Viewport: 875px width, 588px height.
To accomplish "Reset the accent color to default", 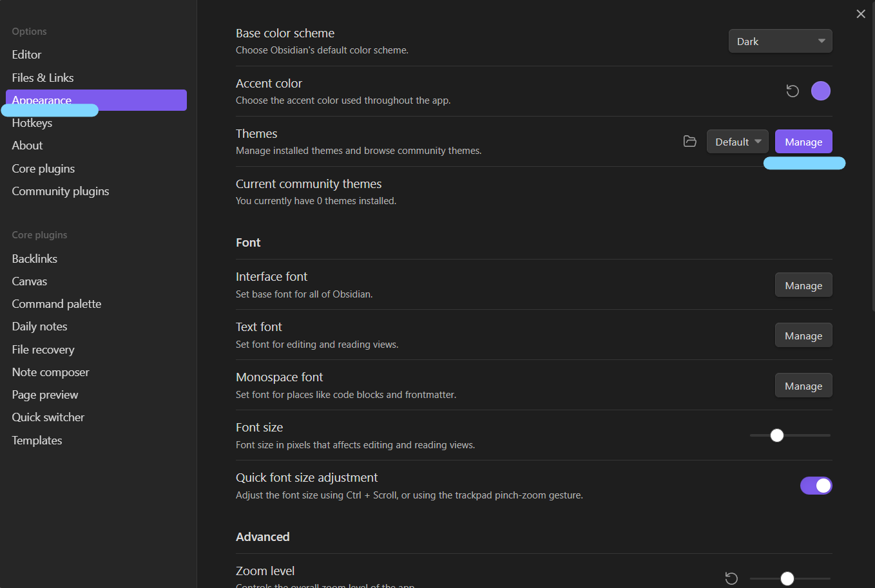I will (793, 91).
